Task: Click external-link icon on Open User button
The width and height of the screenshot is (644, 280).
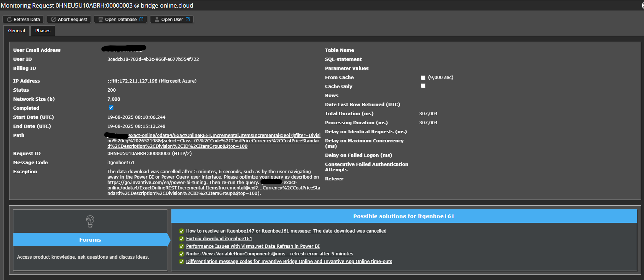Action: 188,20
